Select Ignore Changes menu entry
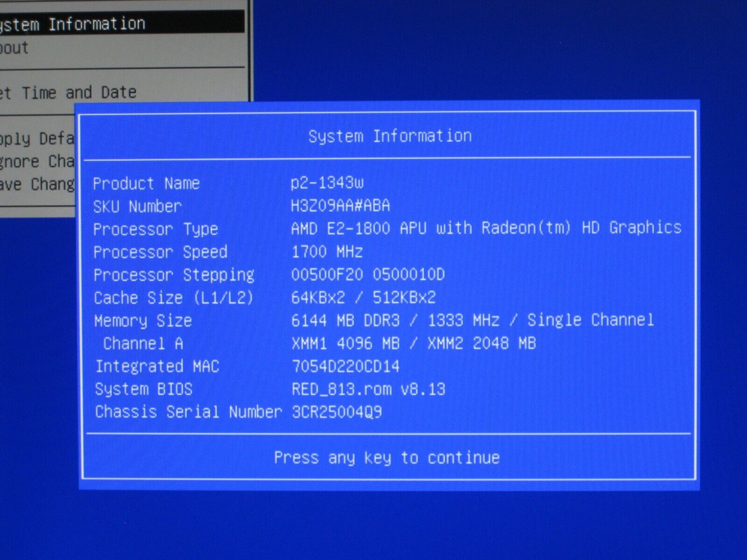This screenshot has width=747, height=560. tap(37, 161)
